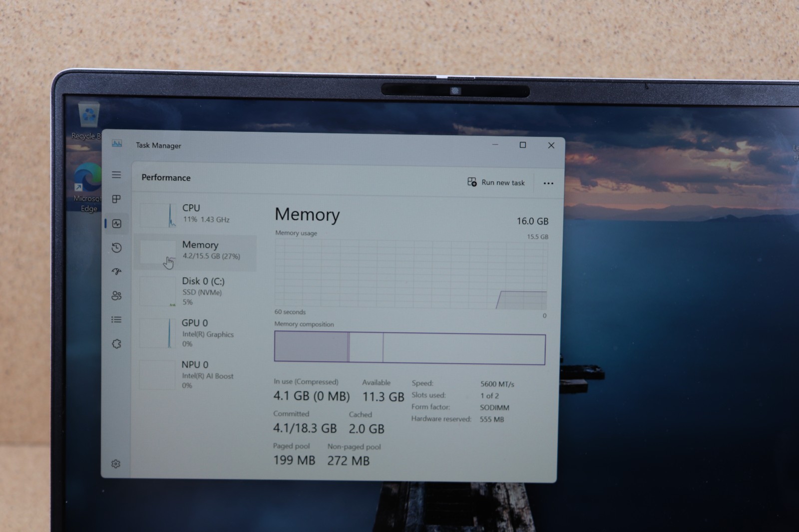Viewport: 799px width, 532px height.
Task: Select GPU 0 Intel Graphics entry
Action: pos(196,333)
